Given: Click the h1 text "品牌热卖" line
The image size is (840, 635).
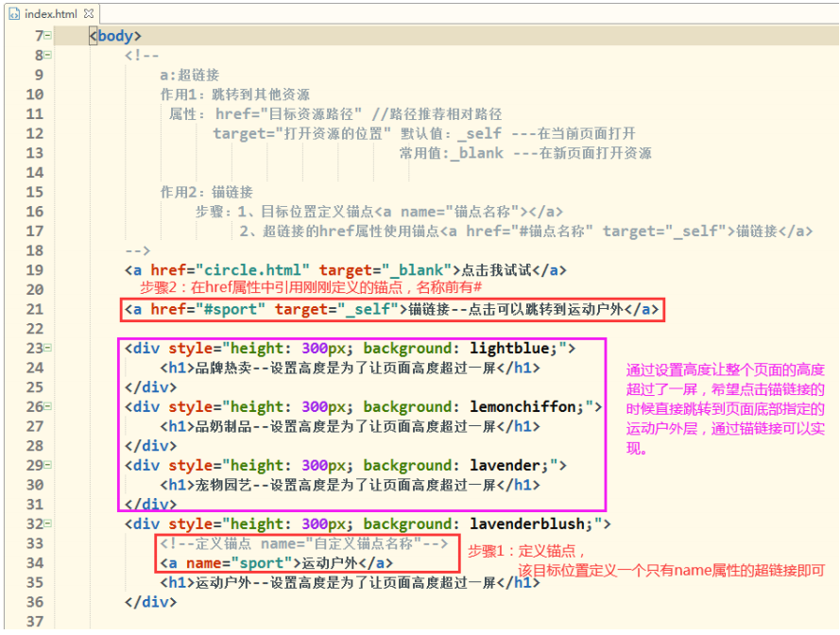Looking at the screenshot, I should tap(350, 368).
